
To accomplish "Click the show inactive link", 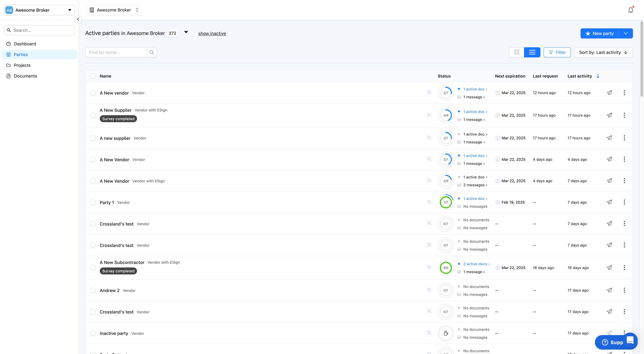I will (x=212, y=34).
